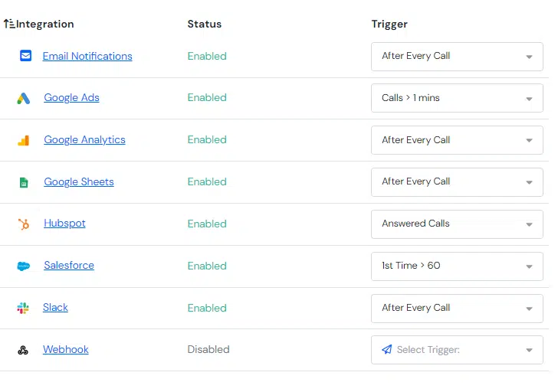Screen dimensions: 558x392
Task: Sort the list using the Integration sort icon
Action: click(9, 24)
